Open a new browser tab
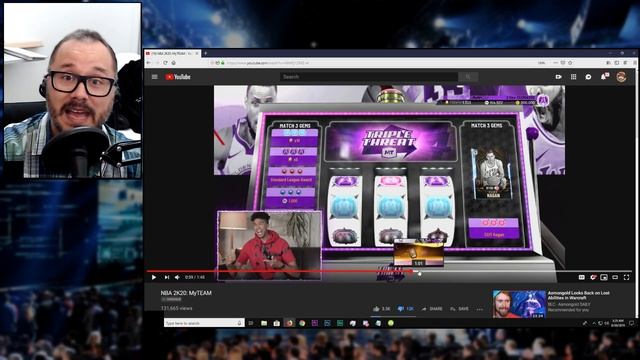 (x=205, y=53)
